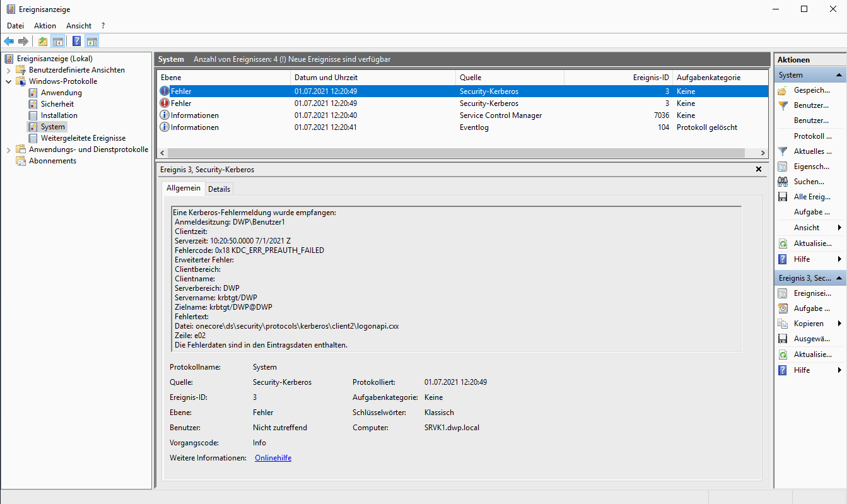Switch to the Details tab

coord(219,189)
